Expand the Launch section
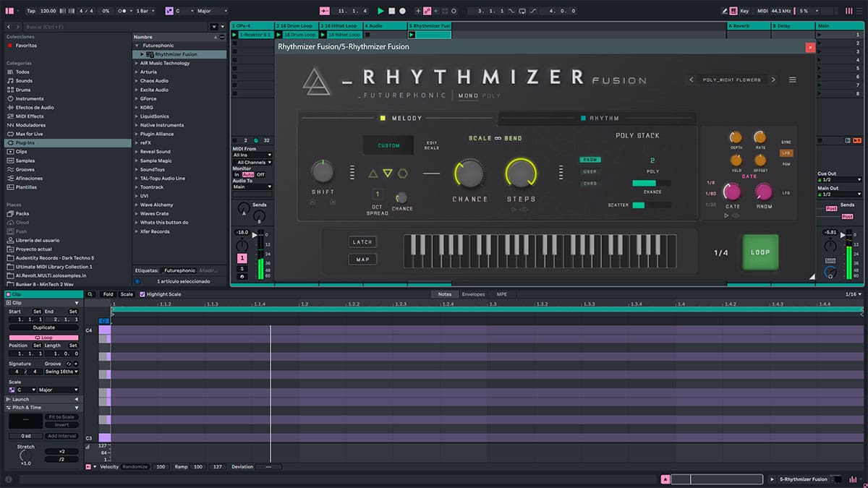The height and width of the screenshot is (488, 868). (x=77, y=399)
